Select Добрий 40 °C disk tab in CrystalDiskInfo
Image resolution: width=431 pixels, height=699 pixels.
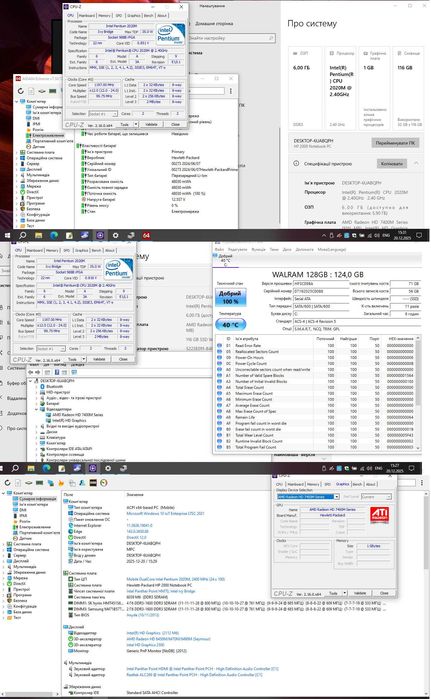click(x=225, y=261)
